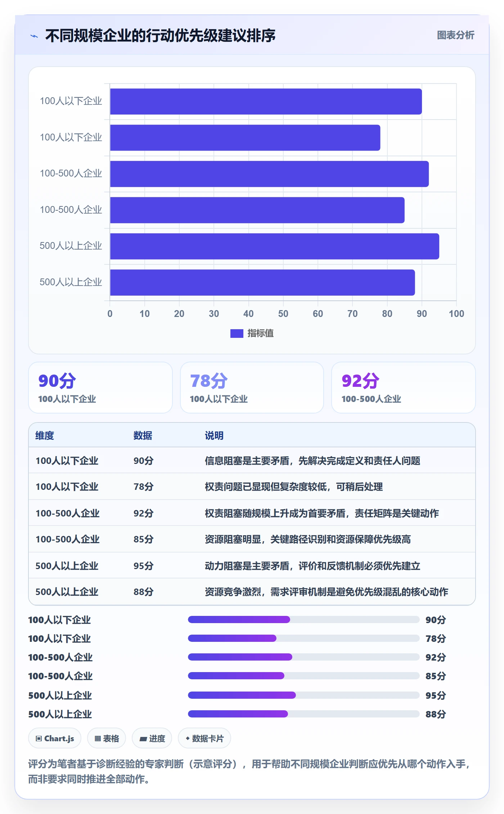Click the 88分 cell in the table
The image size is (504, 814).
143,592
